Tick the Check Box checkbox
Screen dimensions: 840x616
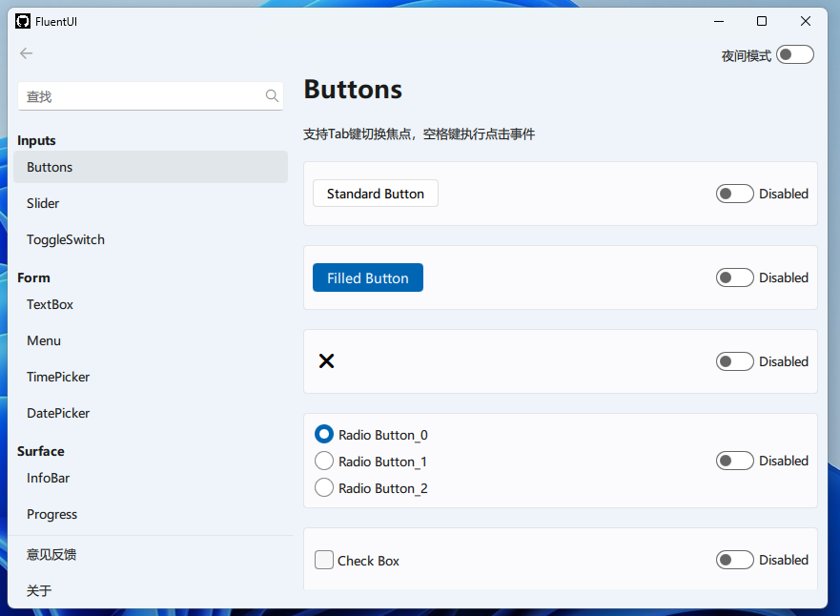324,561
